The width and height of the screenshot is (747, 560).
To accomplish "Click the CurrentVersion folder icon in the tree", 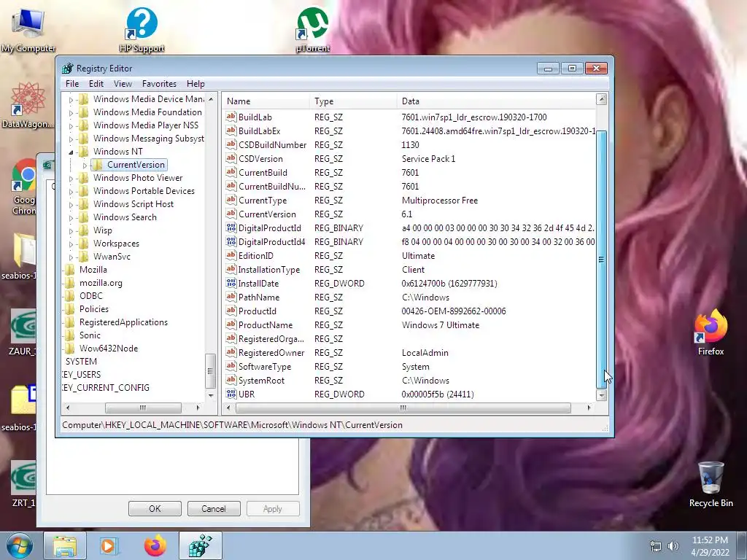I will (98, 164).
